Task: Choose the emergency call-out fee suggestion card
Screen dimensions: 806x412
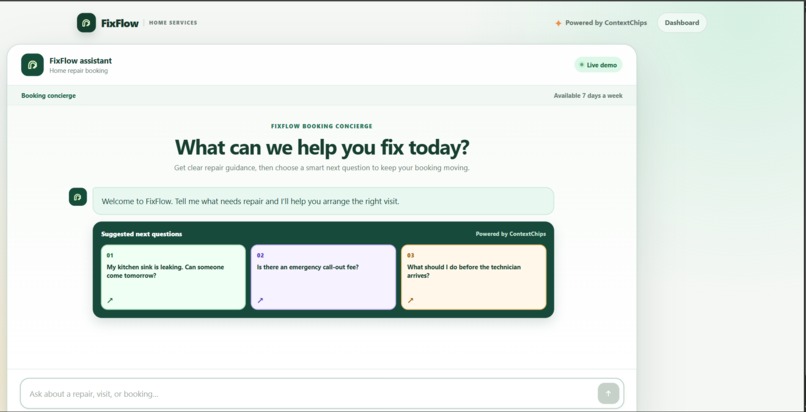Action: click(x=323, y=277)
